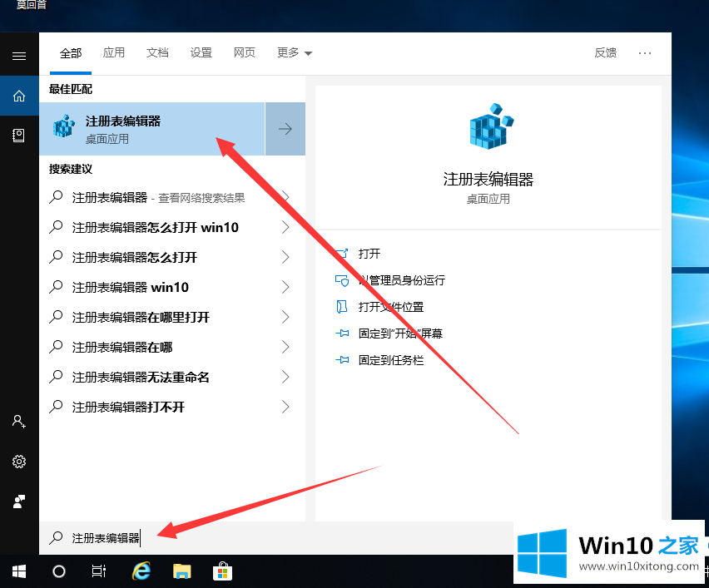Open the hamburger menu in the search sidebar

19,56
